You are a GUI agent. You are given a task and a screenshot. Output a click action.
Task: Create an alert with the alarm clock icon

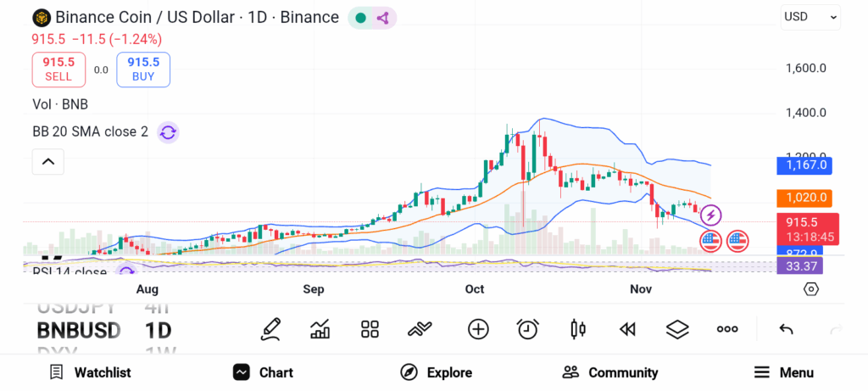pos(528,329)
